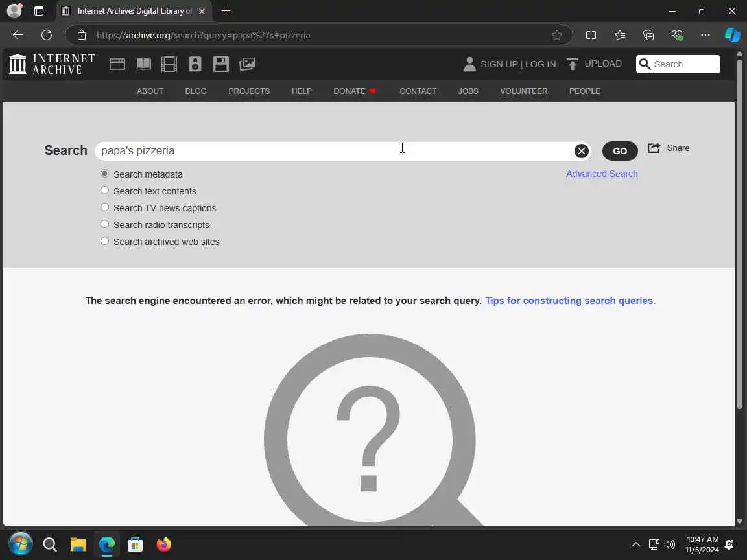Image resolution: width=747 pixels, height=560 pixels.
Task: Add this page to favorites star icon
Action: coord(556,35)
